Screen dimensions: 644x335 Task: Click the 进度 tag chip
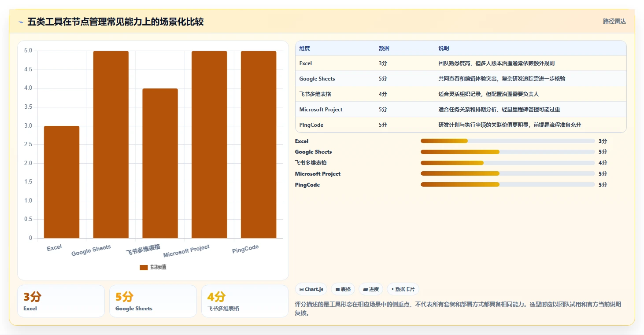[x=371, y=289]
